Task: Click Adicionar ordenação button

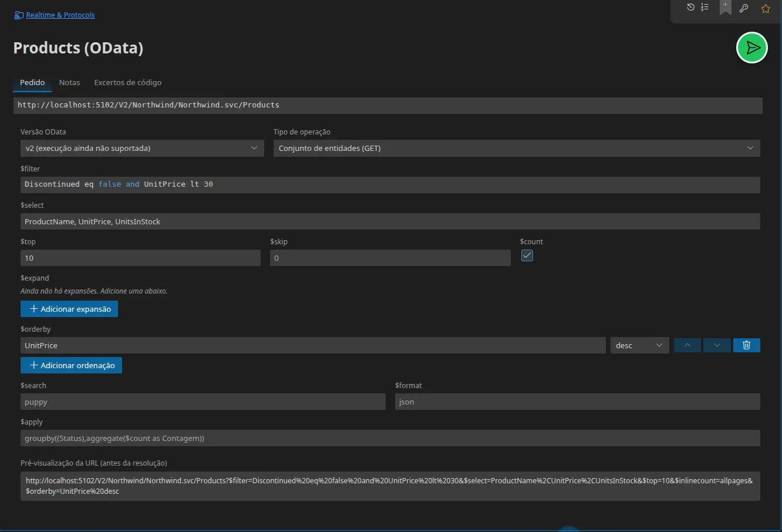Action: tap(72, 365)
